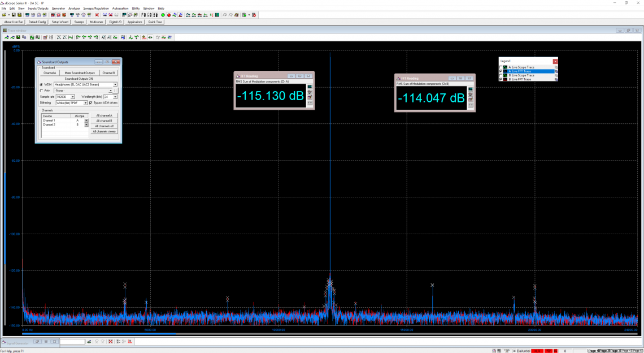Click the Mute Soundcard Outputs button
The image size is (644, 353).
pyautogui.click(x=79, y=73)
